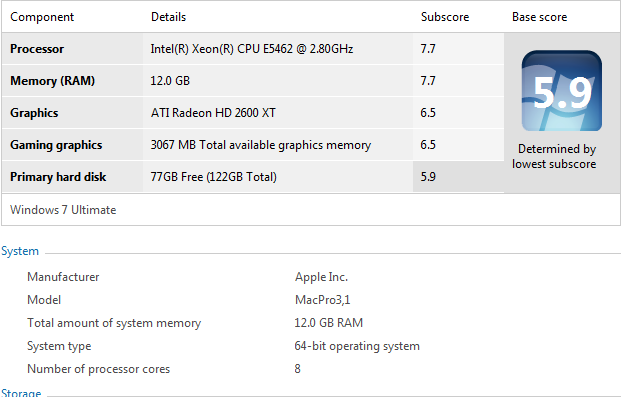This screenshot has height=397, width=622.
Task: Select the Processor component row
Action: tap(253, 49)
